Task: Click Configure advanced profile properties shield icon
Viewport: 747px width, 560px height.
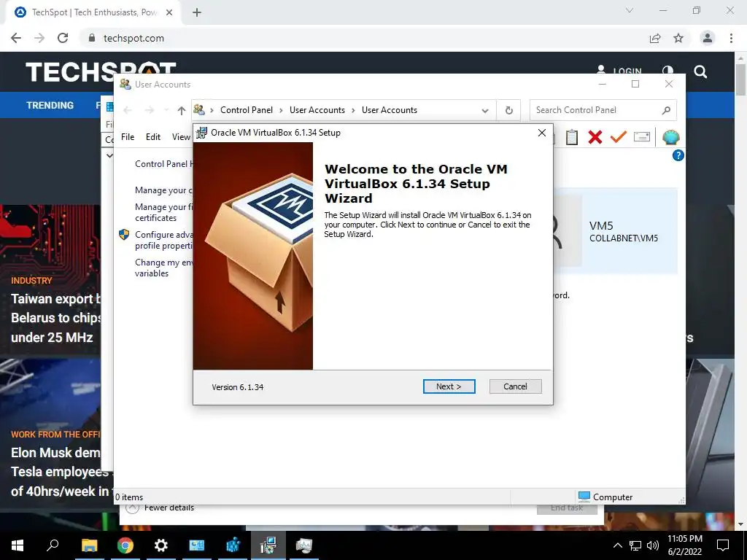Action: click(124, 234)
